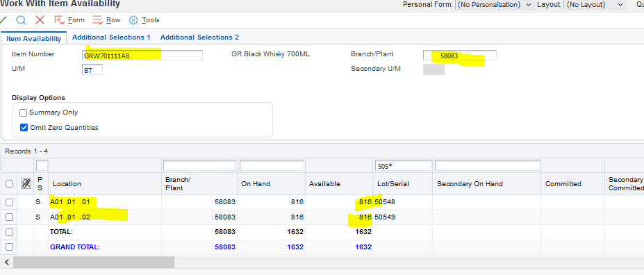Screen dimensions: 644x275
Task: Click lot number 50548
Action: coord(386,202)
